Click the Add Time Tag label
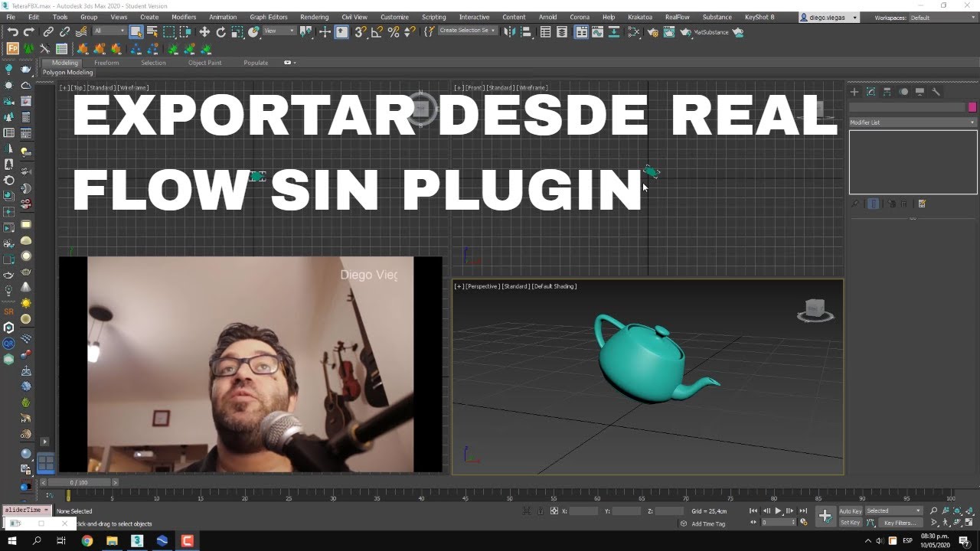Screen dimensions: 980x551 708,523
